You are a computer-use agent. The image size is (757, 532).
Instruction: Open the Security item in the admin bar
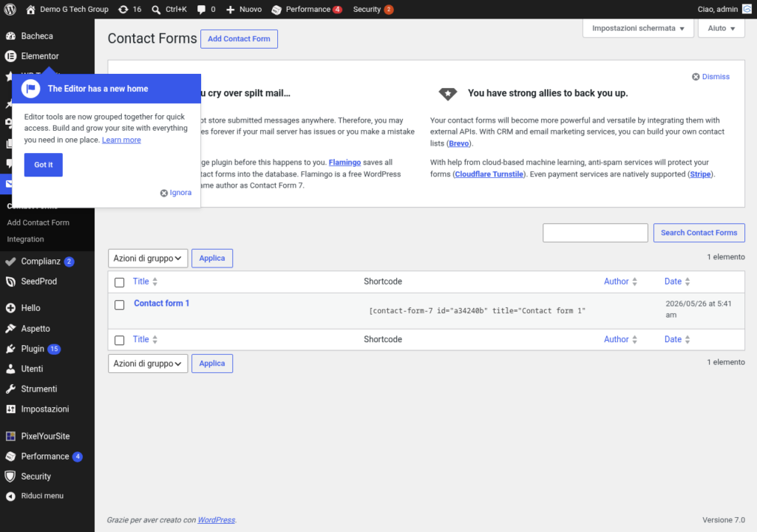click(x=373, y=9)
